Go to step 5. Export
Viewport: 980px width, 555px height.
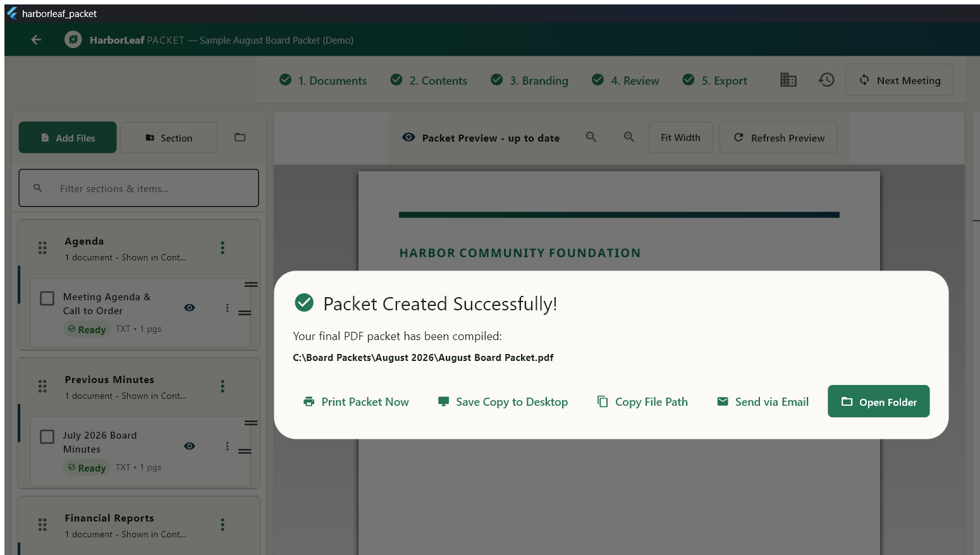(715, 80)
